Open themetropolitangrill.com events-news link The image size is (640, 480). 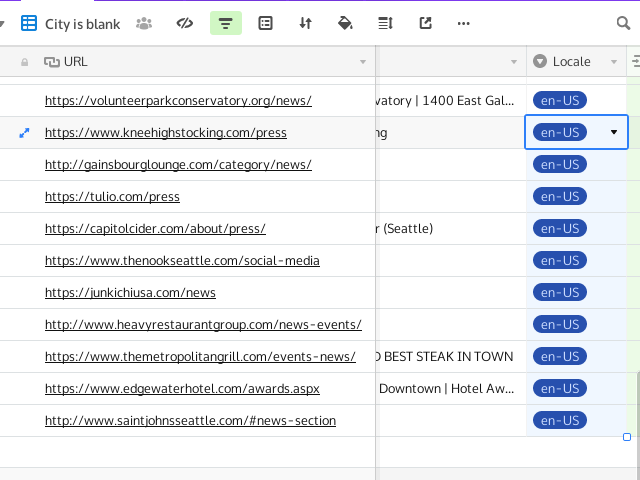[200, 356]
